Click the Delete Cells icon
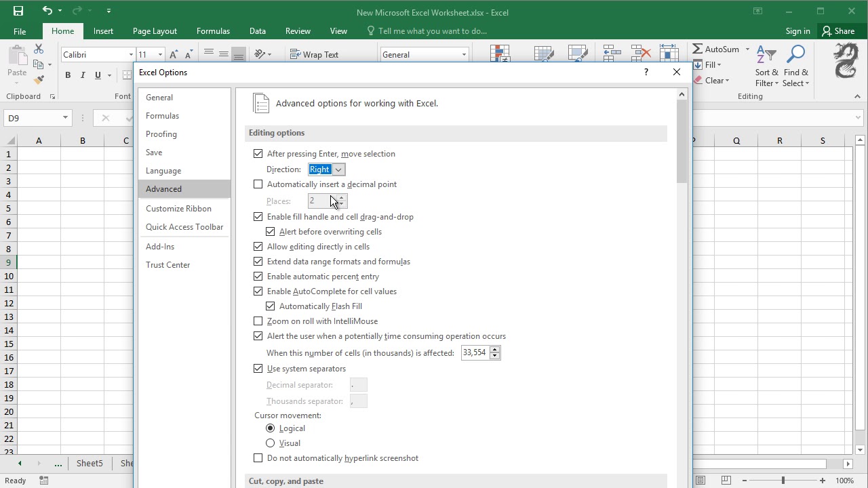 [x=641, y=54]
